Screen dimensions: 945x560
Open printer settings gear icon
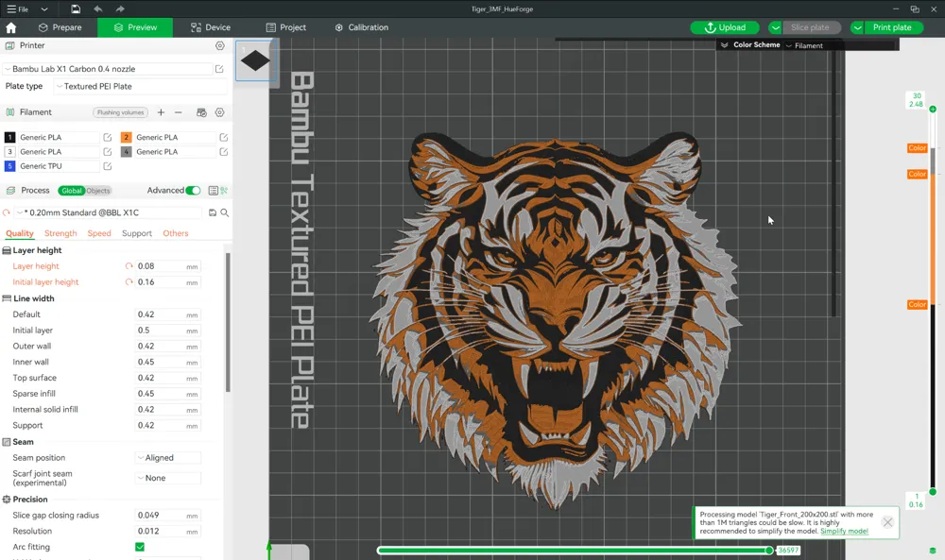click(220, 45)
